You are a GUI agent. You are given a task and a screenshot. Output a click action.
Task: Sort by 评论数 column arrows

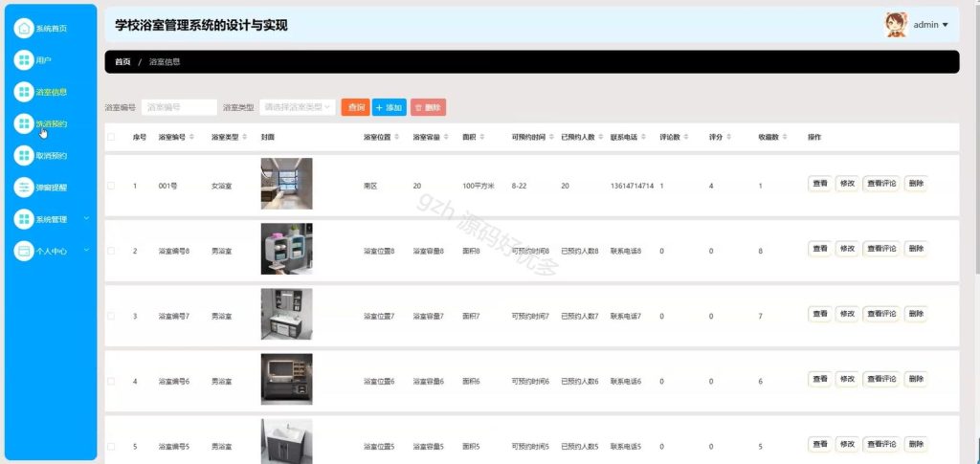685,137
